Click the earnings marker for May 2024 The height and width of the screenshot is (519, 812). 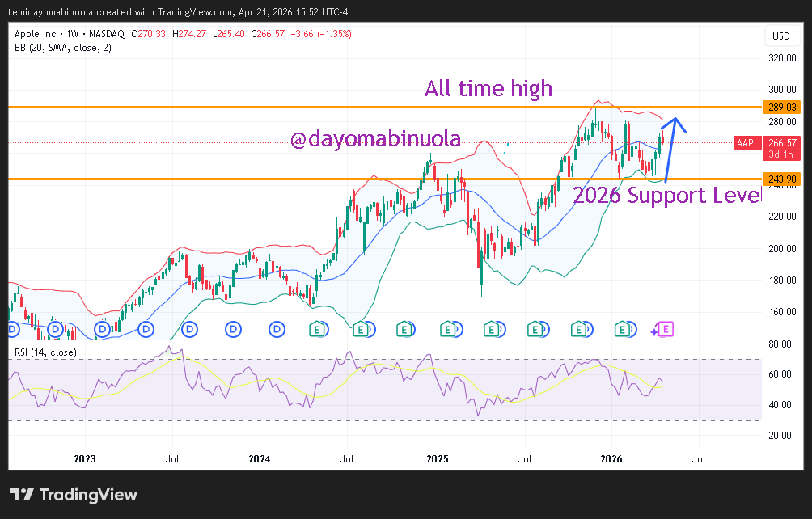[x=318, y=329]
